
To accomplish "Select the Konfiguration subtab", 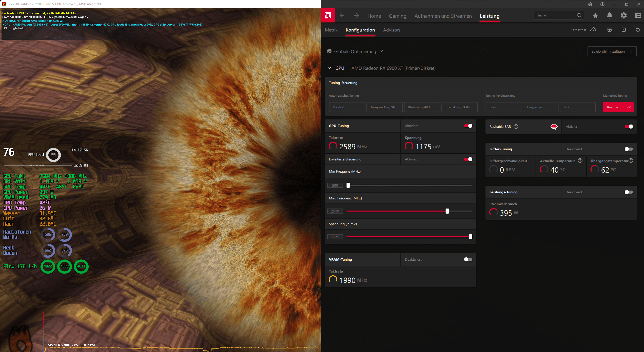I will tap(360, 30).
